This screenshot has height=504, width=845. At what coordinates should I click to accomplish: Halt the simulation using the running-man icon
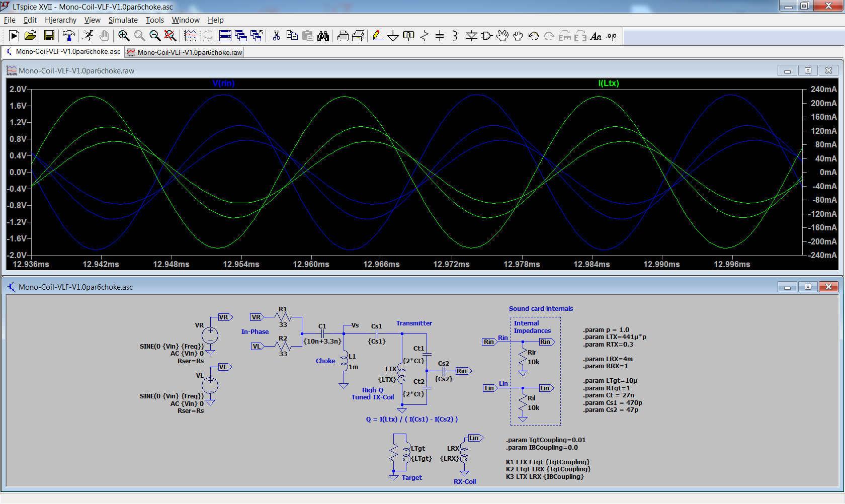[88, 36]
